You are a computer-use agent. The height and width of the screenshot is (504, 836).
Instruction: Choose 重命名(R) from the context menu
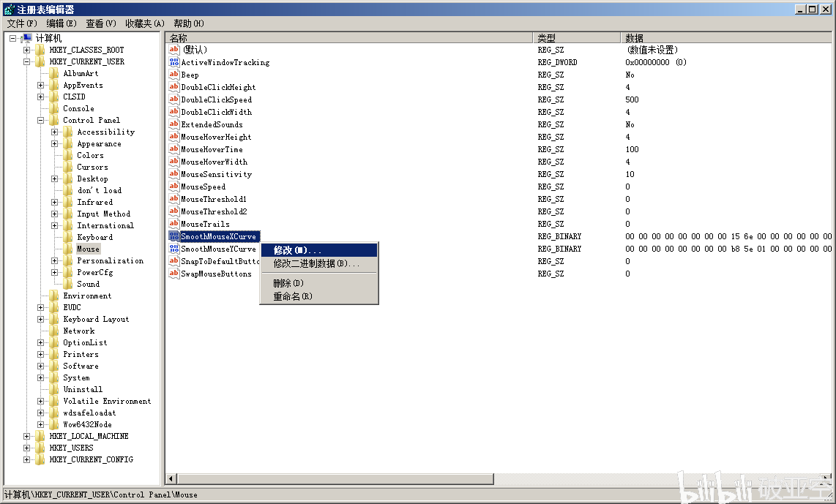(319, 296)
